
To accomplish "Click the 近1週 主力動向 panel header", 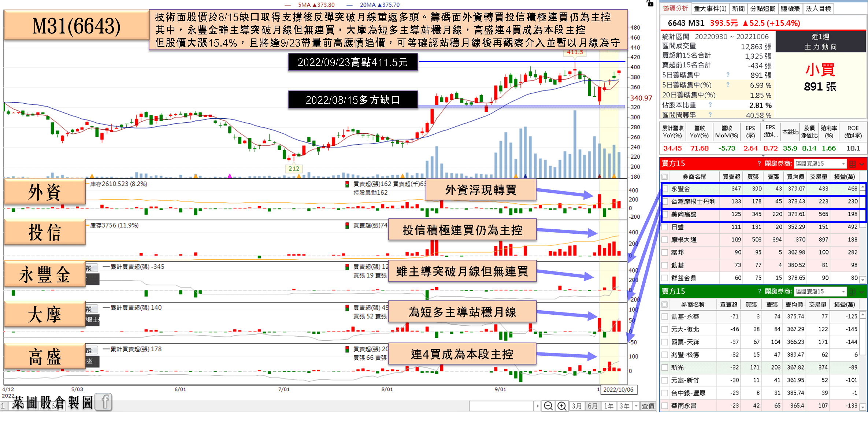I will pyautogui.click(x=820, y=41).
